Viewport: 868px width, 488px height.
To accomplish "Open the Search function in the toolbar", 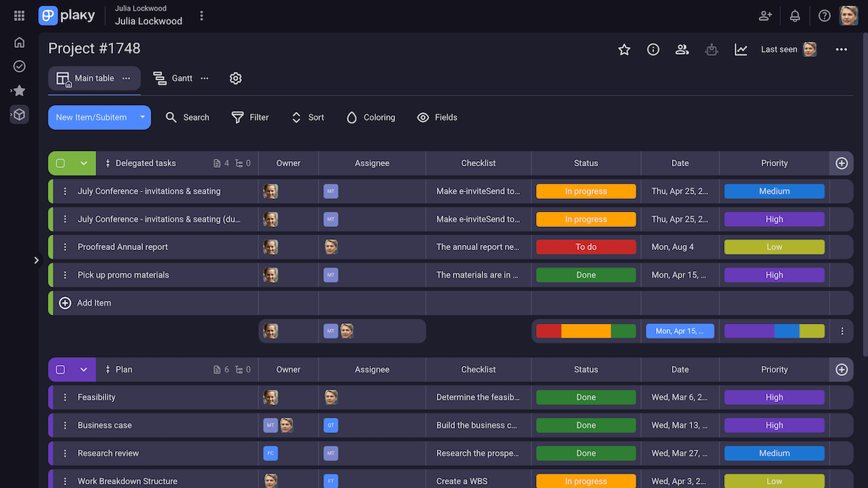I will (187, 117).
